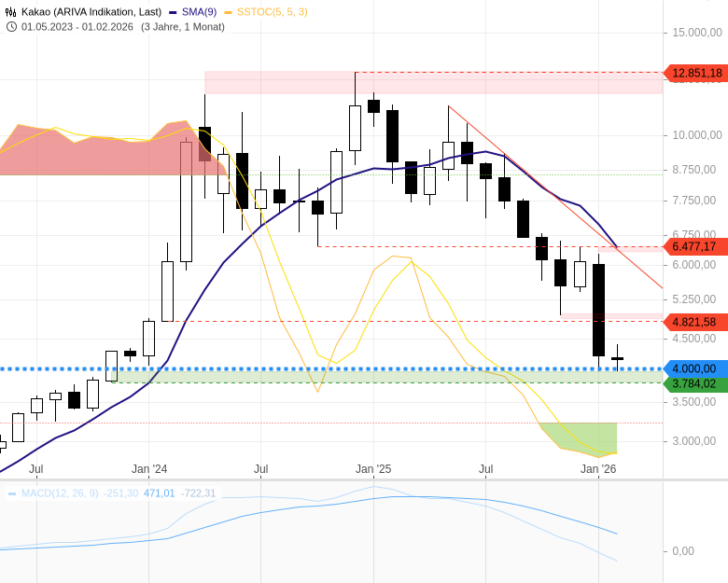Image resolution: width=728 pixels, height=583 pixels.
Task: Click the Jan '24 time axis label
Action: [149, 469]
